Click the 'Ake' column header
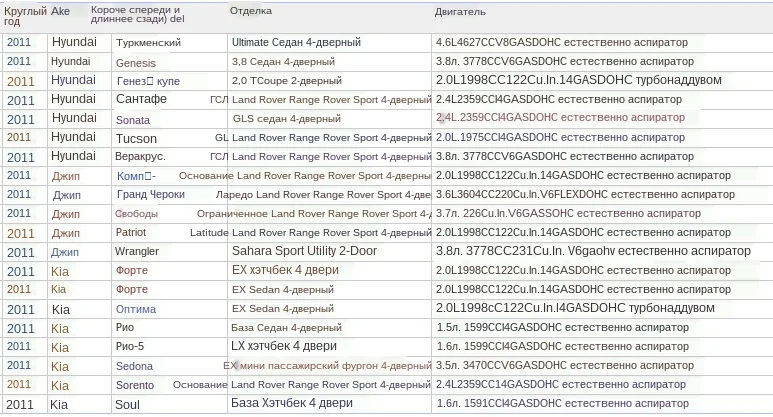Viewport: 773px width, 417px height. coord(60,11)
